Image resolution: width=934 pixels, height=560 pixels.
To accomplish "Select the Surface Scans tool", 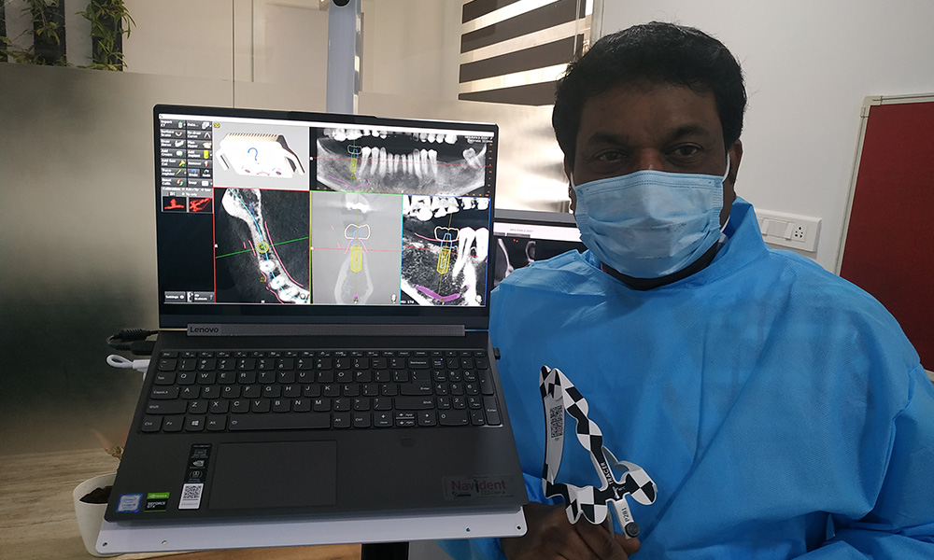I will coord(174,133).
